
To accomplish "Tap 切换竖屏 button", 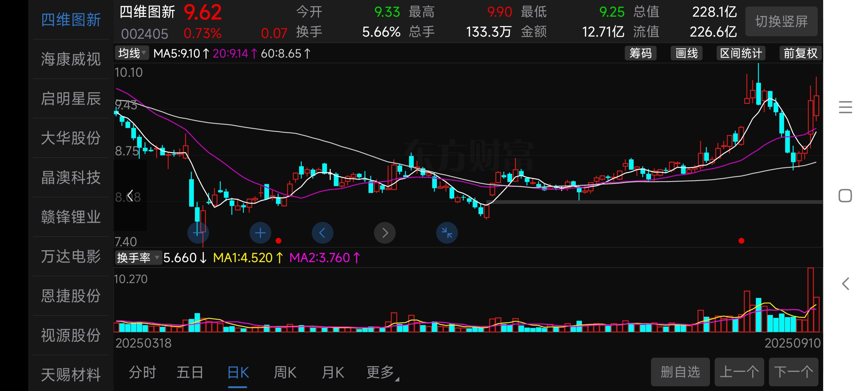I will (782, 21).
